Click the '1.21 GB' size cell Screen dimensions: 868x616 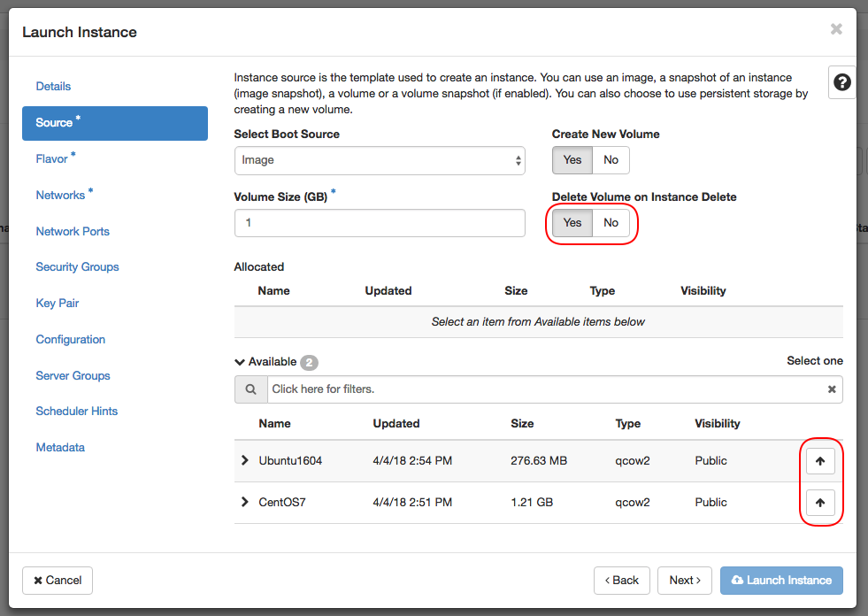[x=532, y=503]
